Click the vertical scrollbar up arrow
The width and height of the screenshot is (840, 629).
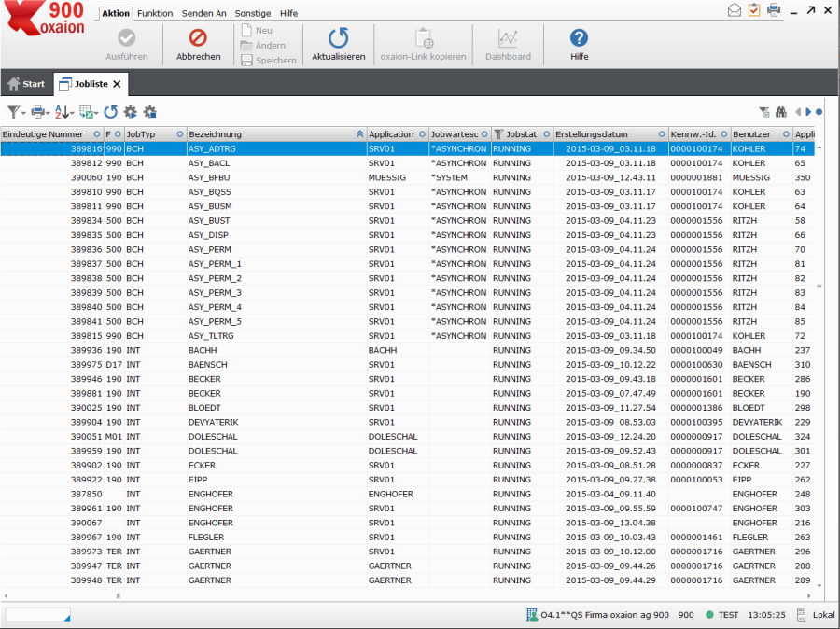(x=819, y=147)
